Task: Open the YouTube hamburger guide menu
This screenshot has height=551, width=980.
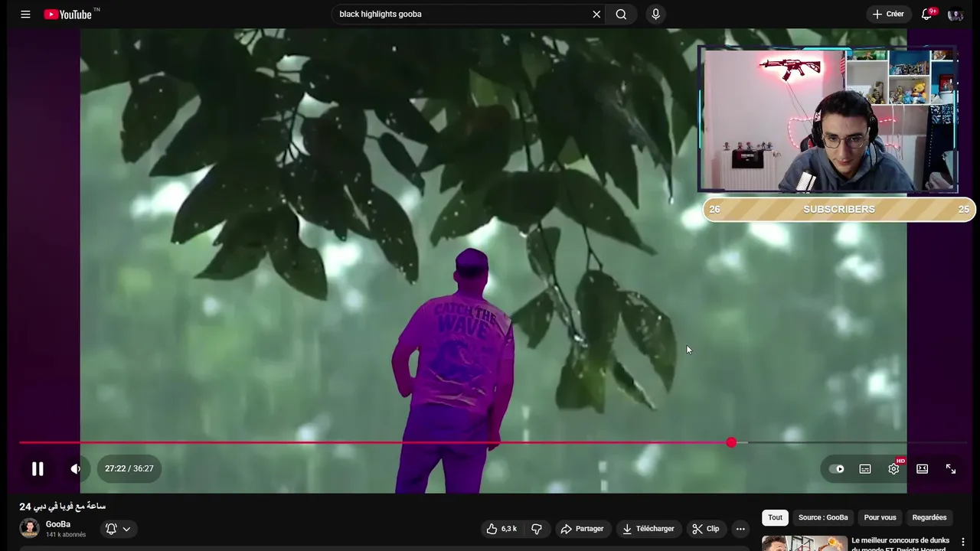Action: [x=25, y=14]
